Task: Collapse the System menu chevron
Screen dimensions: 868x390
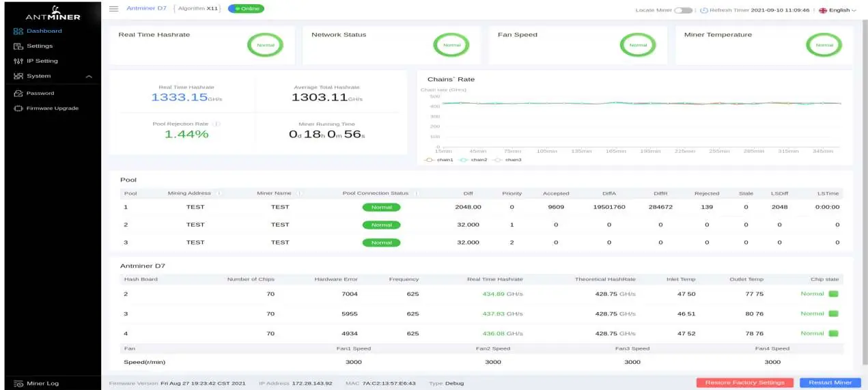Action: click(x=89, y=76)
